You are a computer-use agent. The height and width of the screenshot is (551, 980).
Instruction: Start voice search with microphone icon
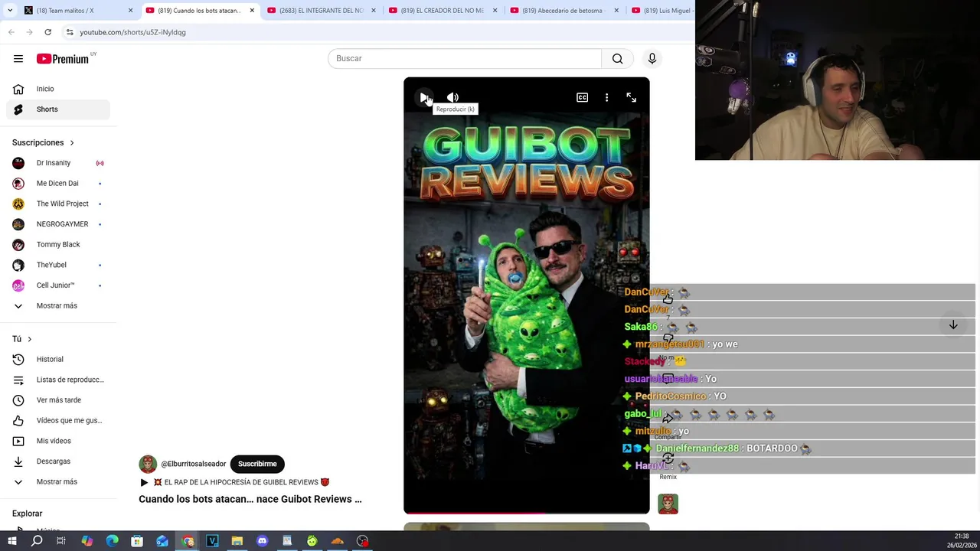click(x=652, y=59)
